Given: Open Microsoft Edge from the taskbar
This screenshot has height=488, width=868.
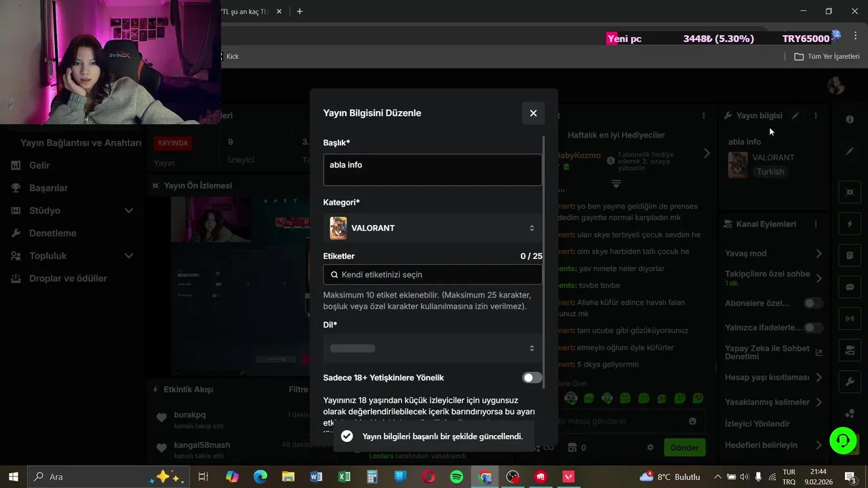Looking at the screenshot, I should click(260, 476).
